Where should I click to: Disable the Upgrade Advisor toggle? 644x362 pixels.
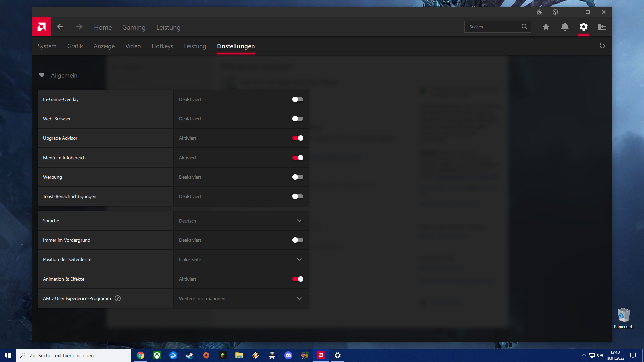tap(298, 138)
